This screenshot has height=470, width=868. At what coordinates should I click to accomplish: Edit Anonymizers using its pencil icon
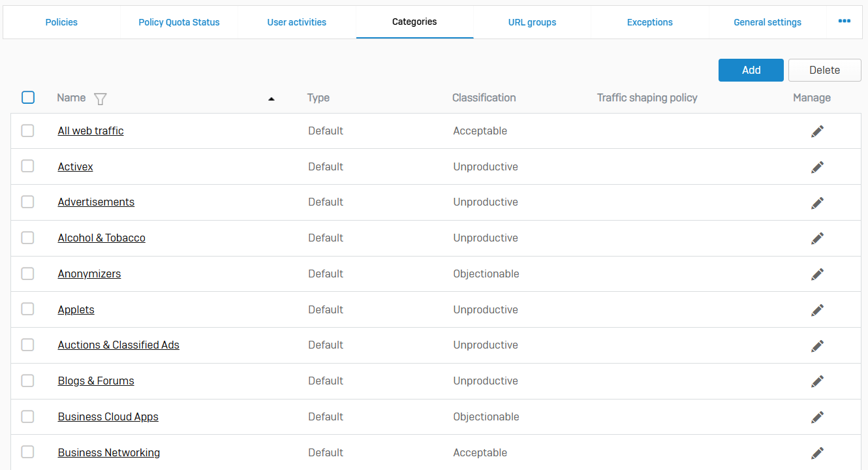click(817, 274)
